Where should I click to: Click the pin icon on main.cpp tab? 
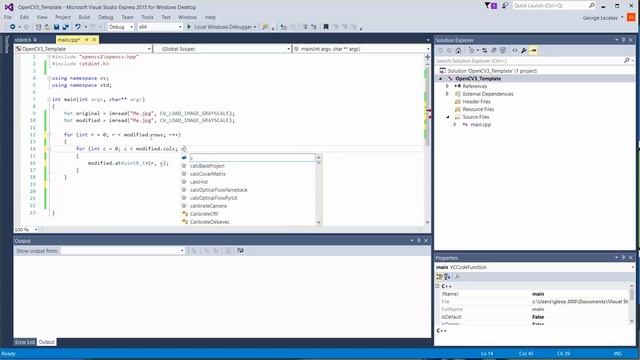[87, 40]
